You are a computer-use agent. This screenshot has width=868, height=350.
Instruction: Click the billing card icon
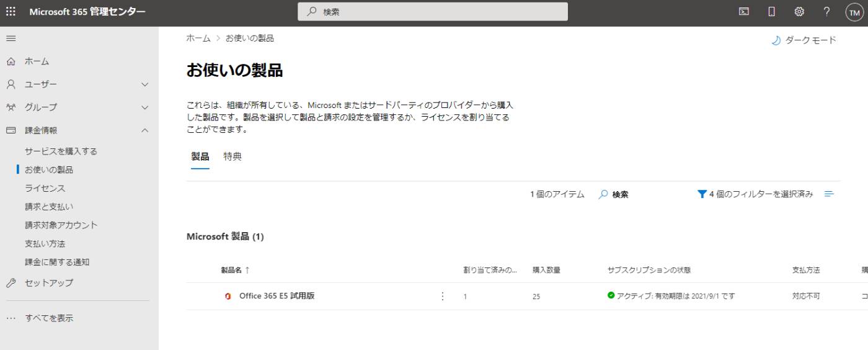coord(11,130)
